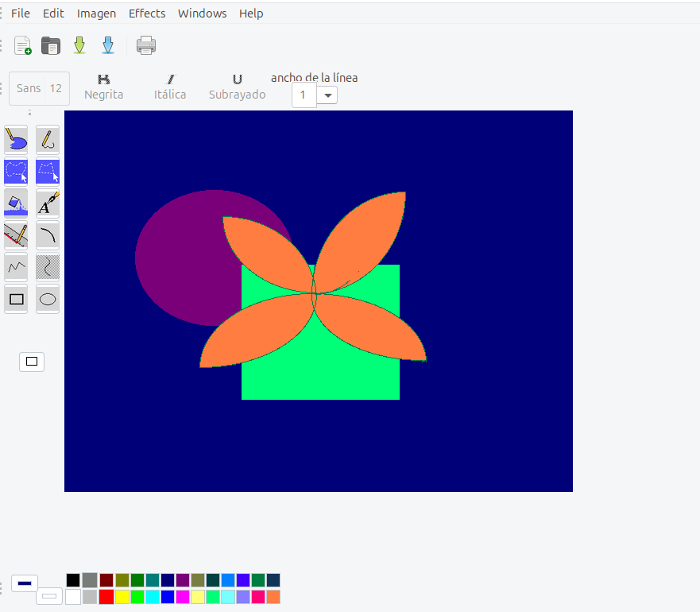The image size is (700, 612).
Task: Select the paint brush tool
Action: tap(16, 141)
